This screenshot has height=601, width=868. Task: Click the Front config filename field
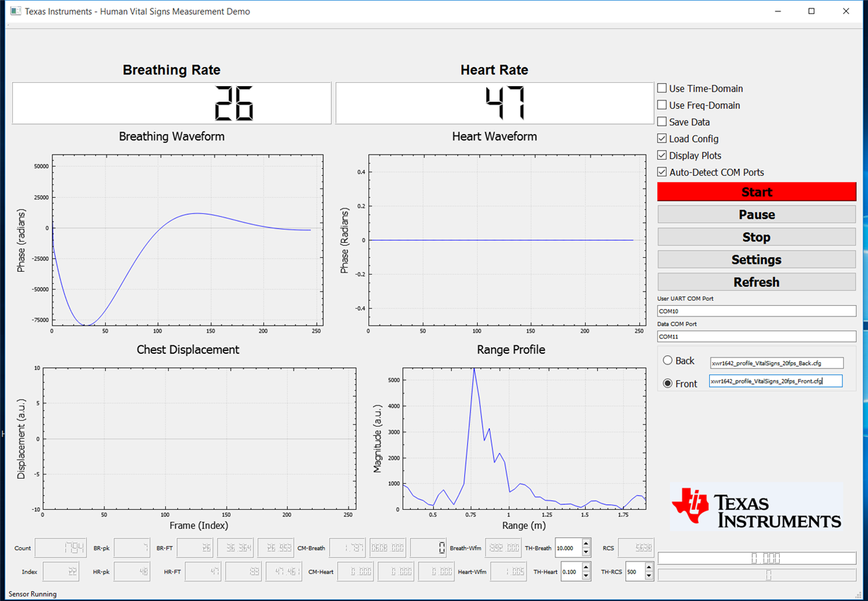tap(776, 381)
